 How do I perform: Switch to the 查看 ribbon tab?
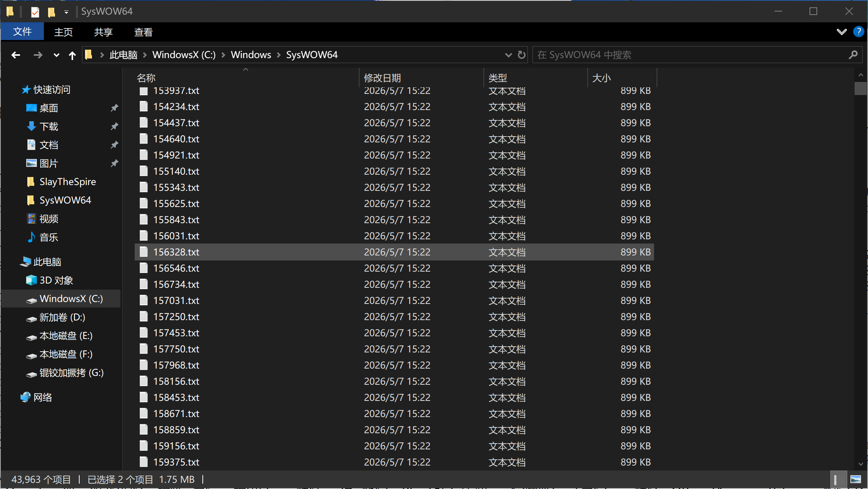(x=143, y=32)
